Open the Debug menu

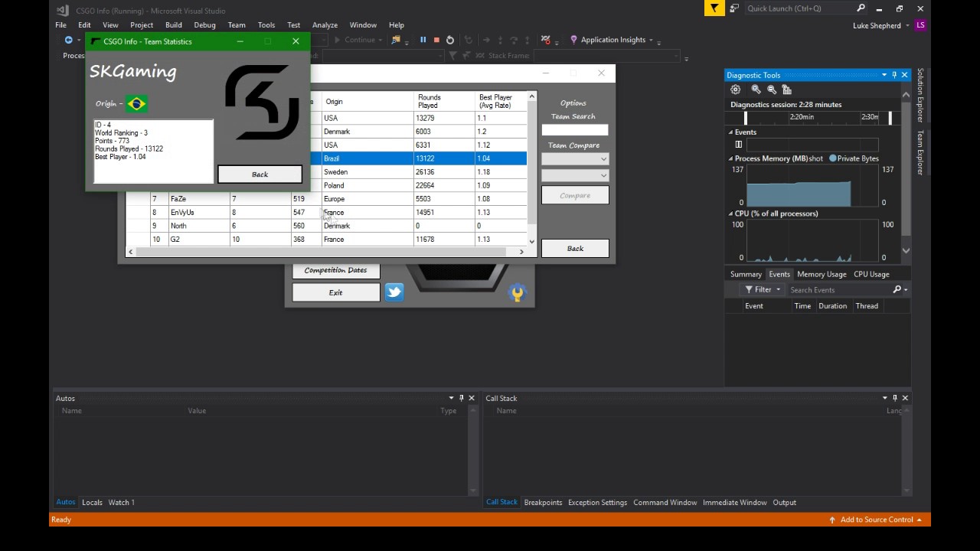(204, 25)
